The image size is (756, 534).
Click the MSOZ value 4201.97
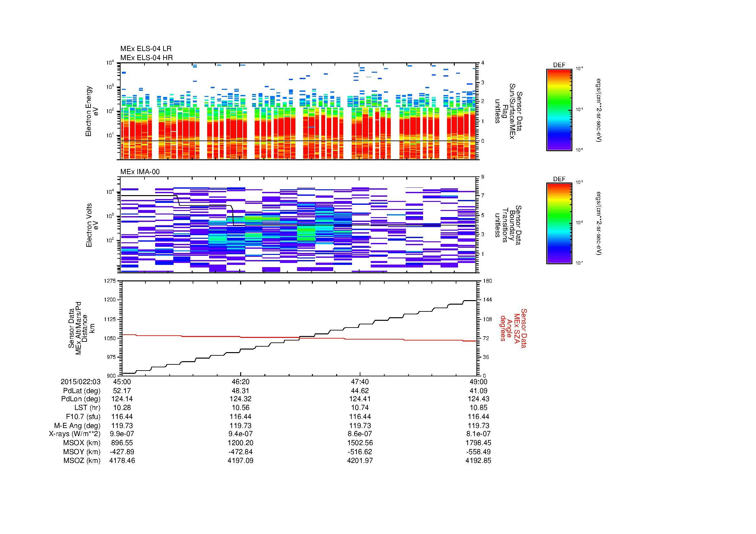360,461
